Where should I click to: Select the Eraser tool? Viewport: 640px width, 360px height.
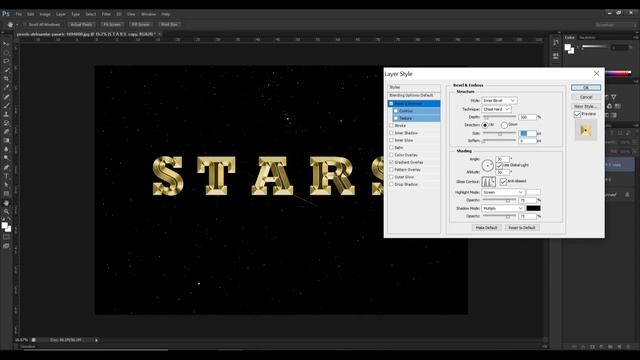(6, 131)
